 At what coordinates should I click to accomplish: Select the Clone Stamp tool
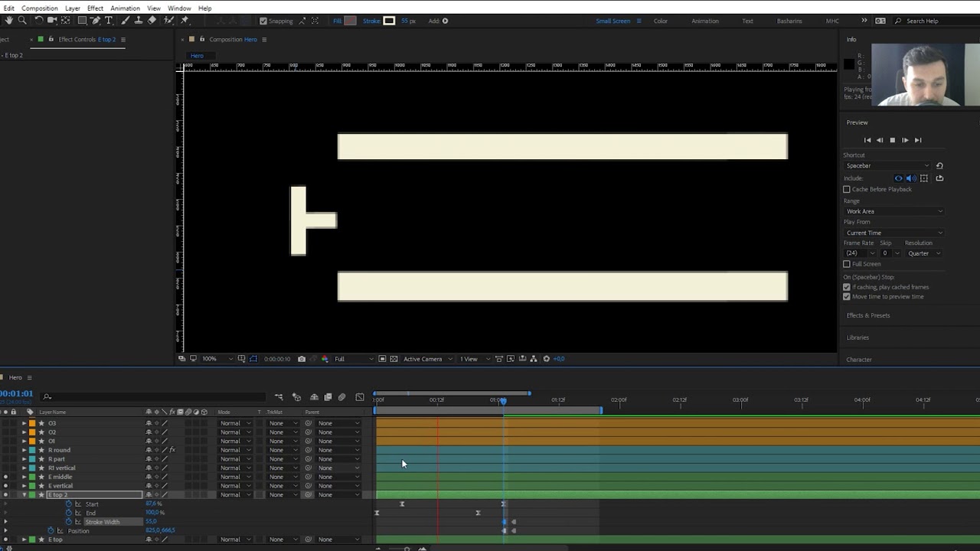[138, 21]
